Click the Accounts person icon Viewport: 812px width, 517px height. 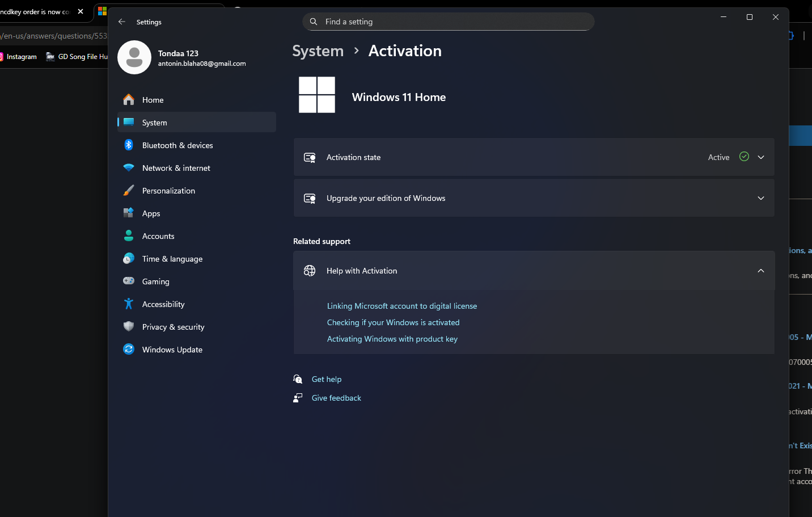click(129, 236)
